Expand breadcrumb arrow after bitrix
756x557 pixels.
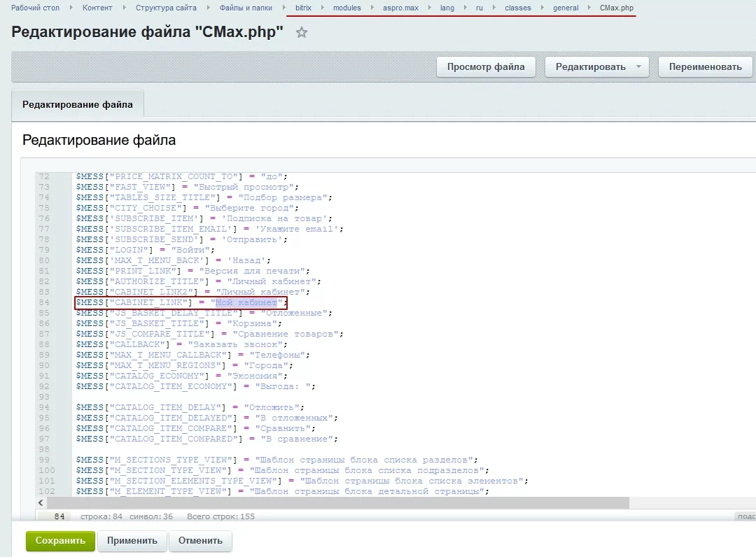click(x=323, y=8)
